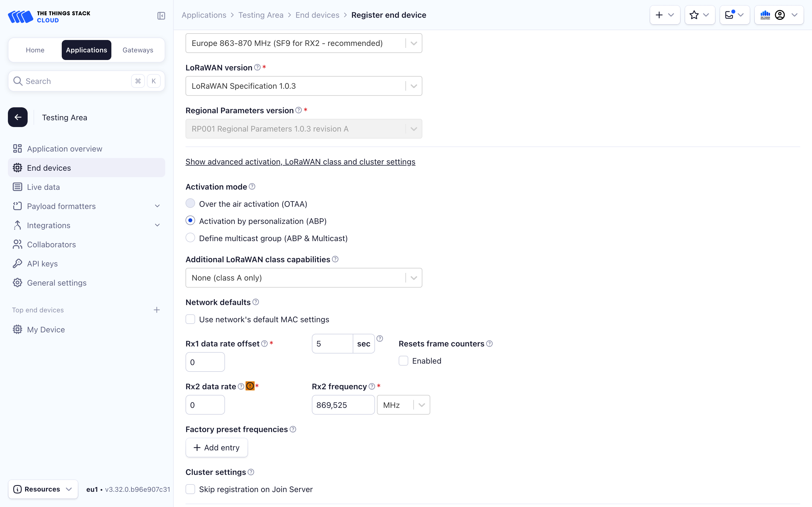Select the Live data sidebar icon
The width and height of the screenshot is (812, 507).
click(17, 187)
